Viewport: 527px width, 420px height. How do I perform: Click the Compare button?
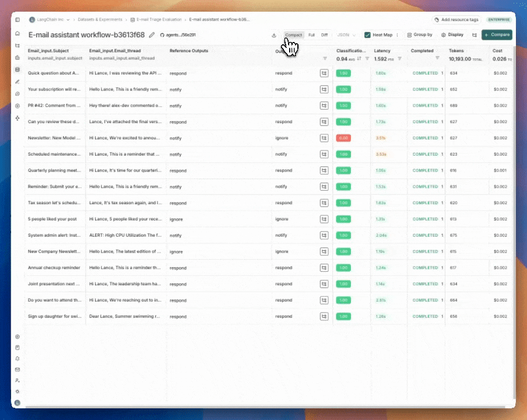497,34
